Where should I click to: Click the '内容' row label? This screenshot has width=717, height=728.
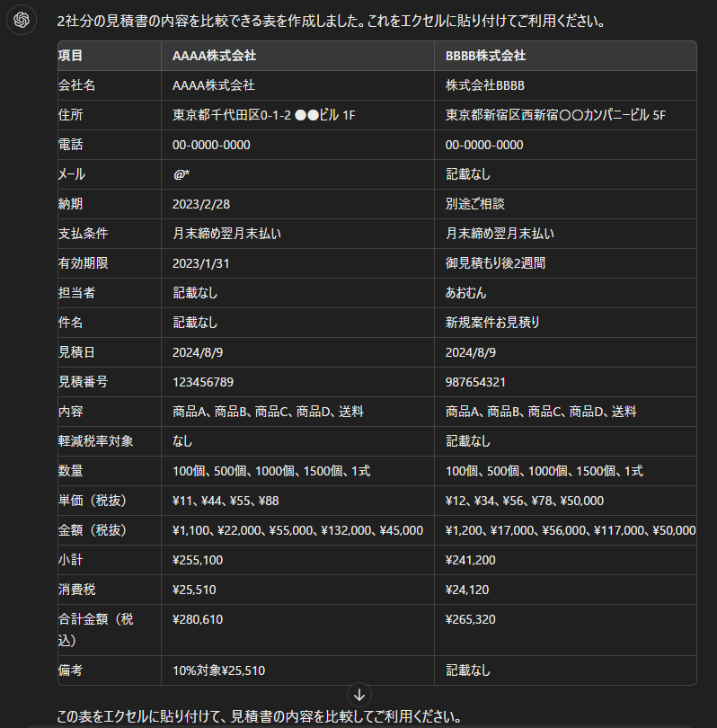click(71, 412)
